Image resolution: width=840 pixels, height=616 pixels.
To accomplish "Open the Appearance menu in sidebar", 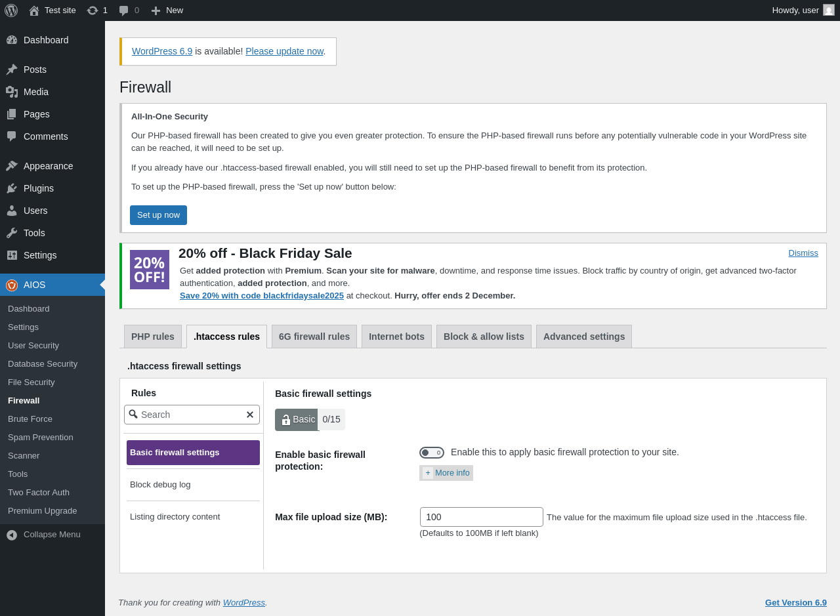I will (x=48, y=166).
